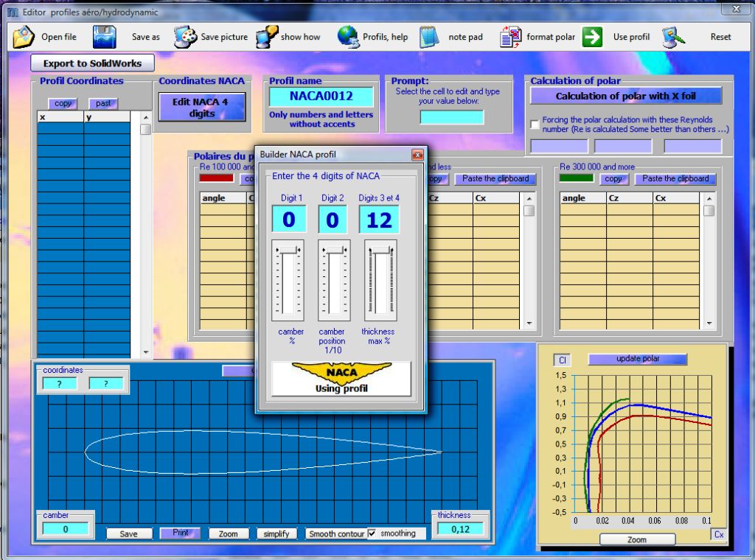Screen dimensions: 755x560
Task: Click the camber value field
Action: coord(66,529)
